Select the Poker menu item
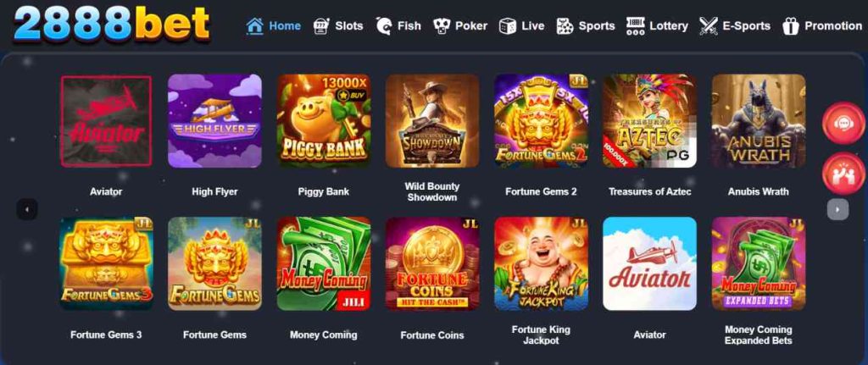The height and width of the screenshot is (365, 868). pyautogui.click(x=460, y=26)
